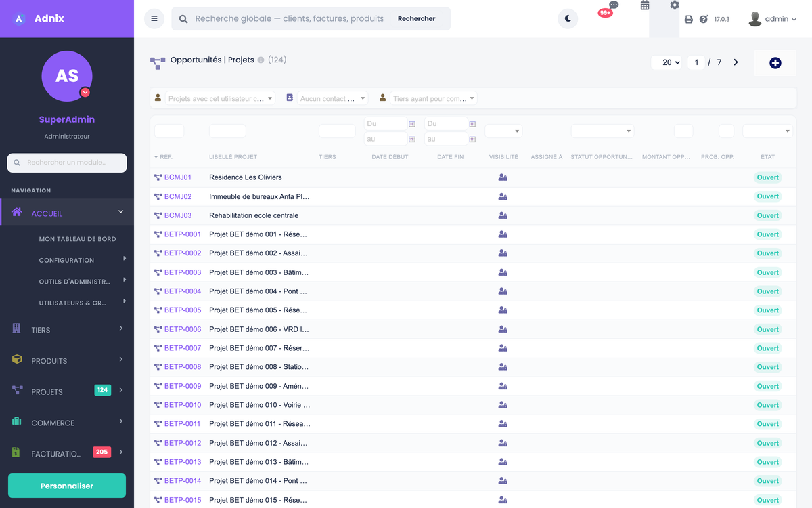Open project link BETP-0005
812x508 pixels.
coord(183,310)
